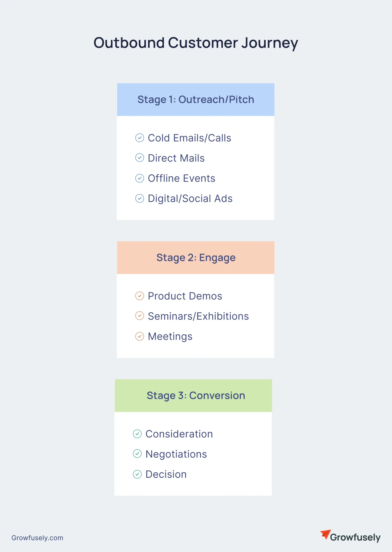Select the Stage 1: Outreach/Pitch header
Image resolution: width=392 pixels, height=552 pixels.
pyautogui.click(x=196, y=100)
